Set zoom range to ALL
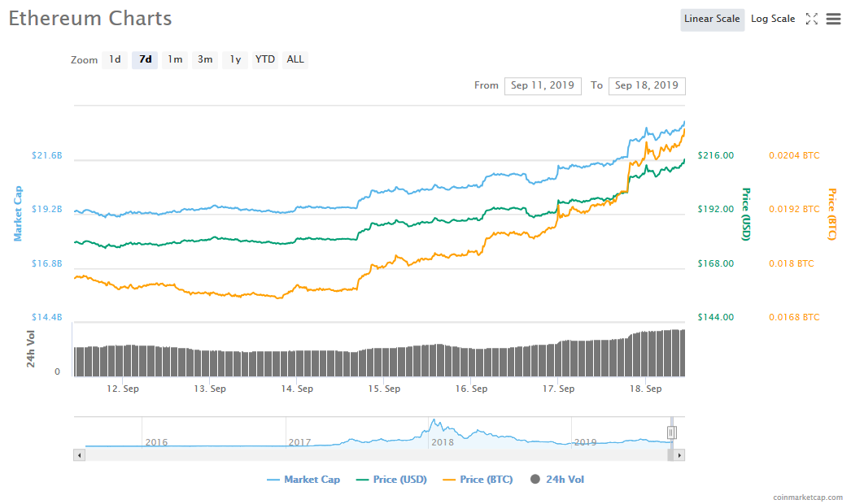The image size is (851, 504). click(x=295, y=59)
